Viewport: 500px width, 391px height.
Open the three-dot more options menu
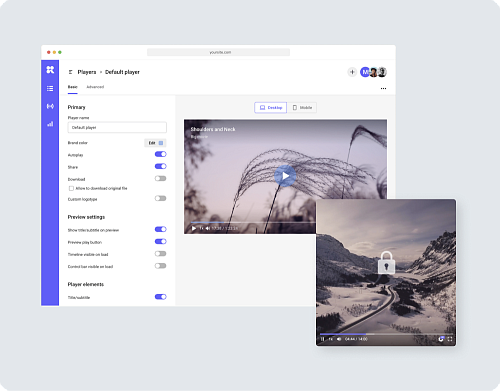pos(383,89)
